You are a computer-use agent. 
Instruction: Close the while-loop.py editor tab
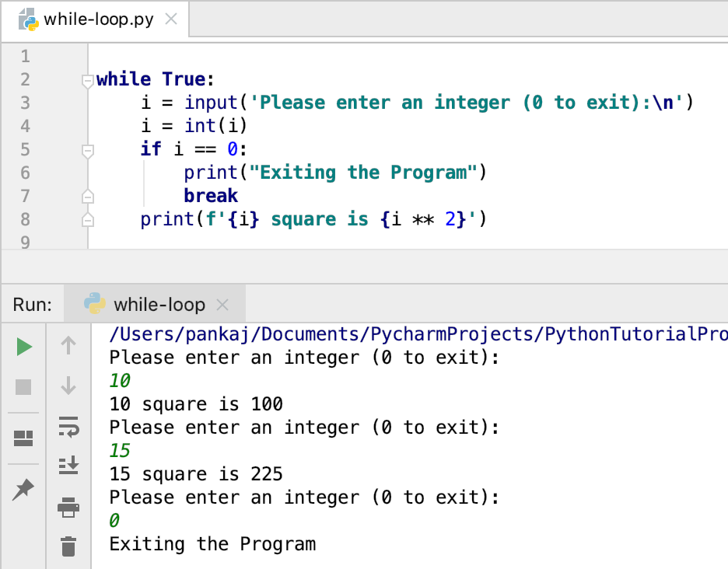point(171,19)
